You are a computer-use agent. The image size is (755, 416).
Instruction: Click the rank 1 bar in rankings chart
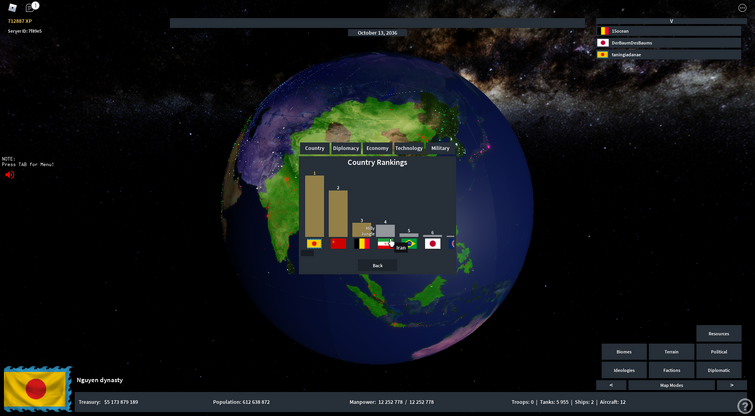click(314, 206)
